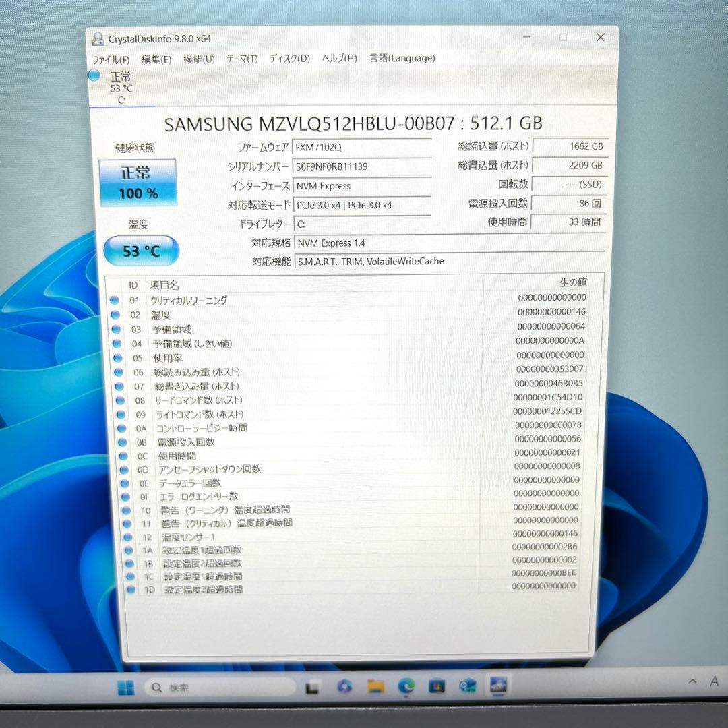Click the 生の値 column header
The height and width of the screenshot is (728, 728).
(573, 282)
